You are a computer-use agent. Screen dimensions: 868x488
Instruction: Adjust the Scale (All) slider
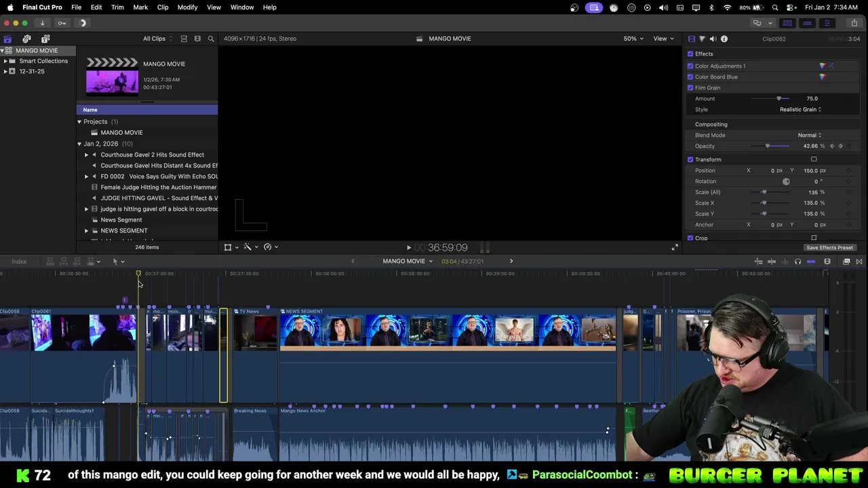764,192
